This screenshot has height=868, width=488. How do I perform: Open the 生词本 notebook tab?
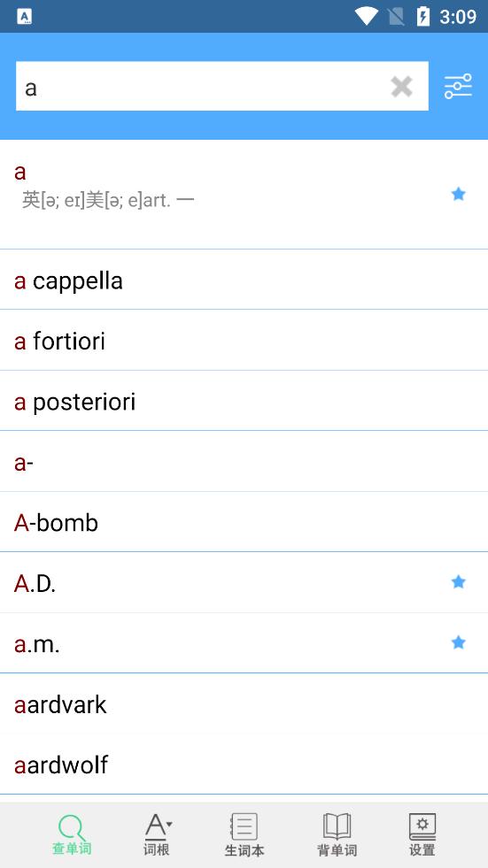244,834
